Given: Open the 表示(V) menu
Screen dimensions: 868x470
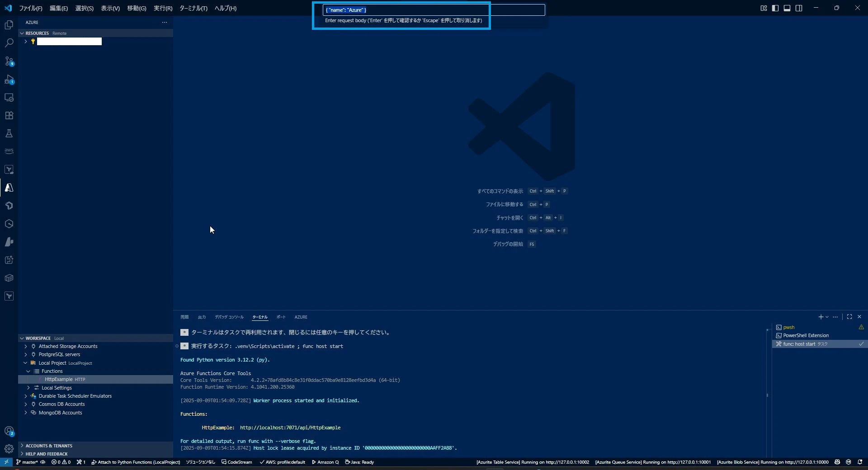Looking at the screenshot, I should pyautogui.click(x=110, y=8).
